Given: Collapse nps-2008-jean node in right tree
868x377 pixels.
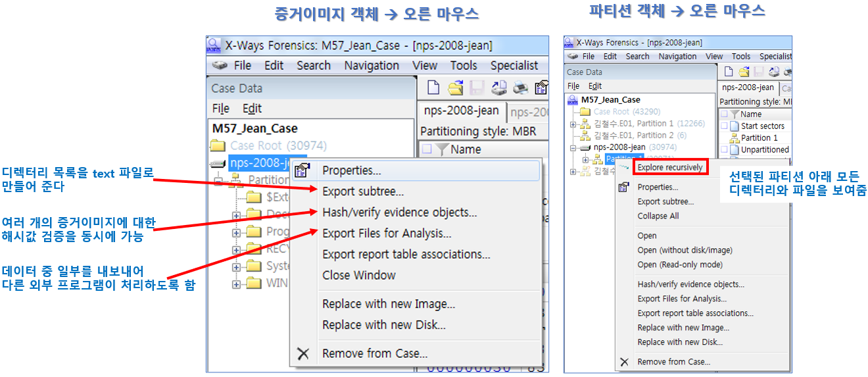Looking at the screenshot, I should tap(573, 147).
